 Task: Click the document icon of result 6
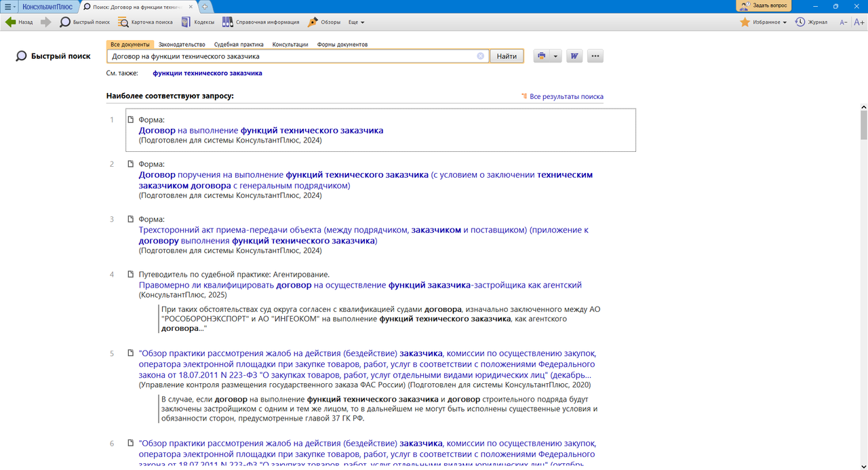(131, 444)
